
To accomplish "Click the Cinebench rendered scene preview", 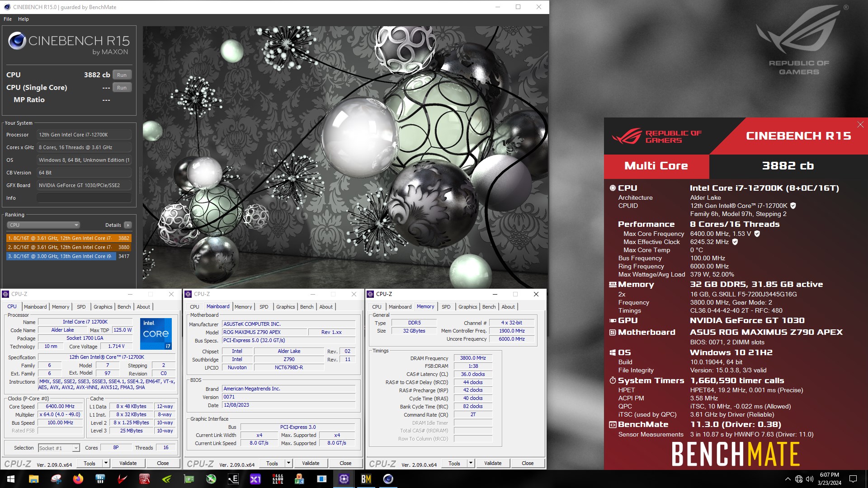I will (345, 157).
